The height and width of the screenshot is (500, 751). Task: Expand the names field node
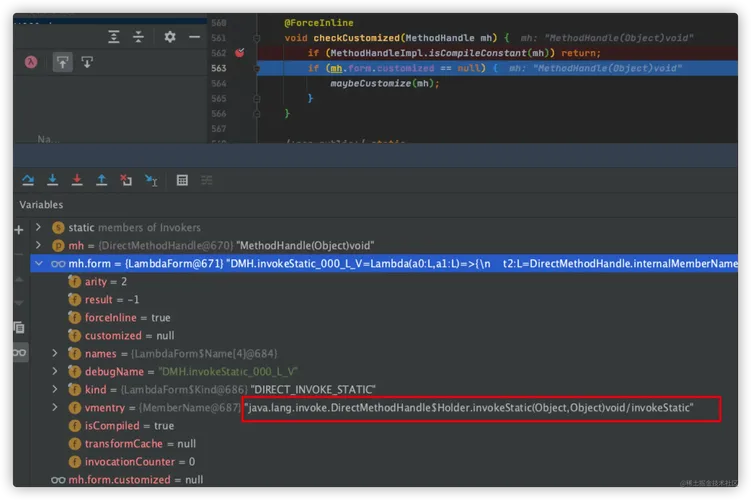click(x=55, y=353)
